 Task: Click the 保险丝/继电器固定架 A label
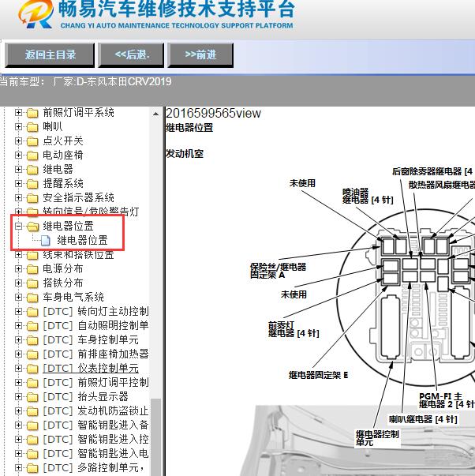278,271
